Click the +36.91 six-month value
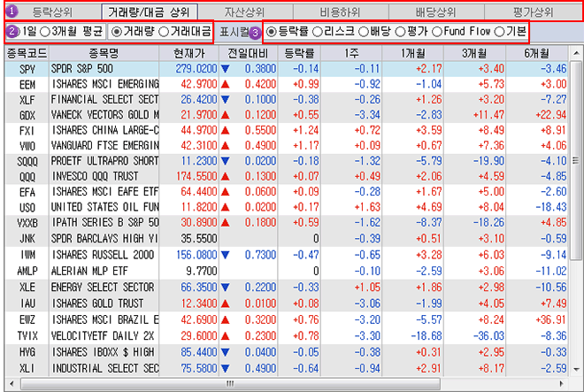 click(550, 319)
